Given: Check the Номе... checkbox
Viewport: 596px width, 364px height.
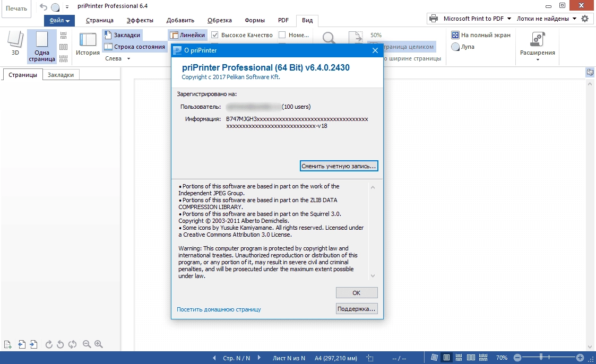Looking at the screenshot, I should pos(282,35).
